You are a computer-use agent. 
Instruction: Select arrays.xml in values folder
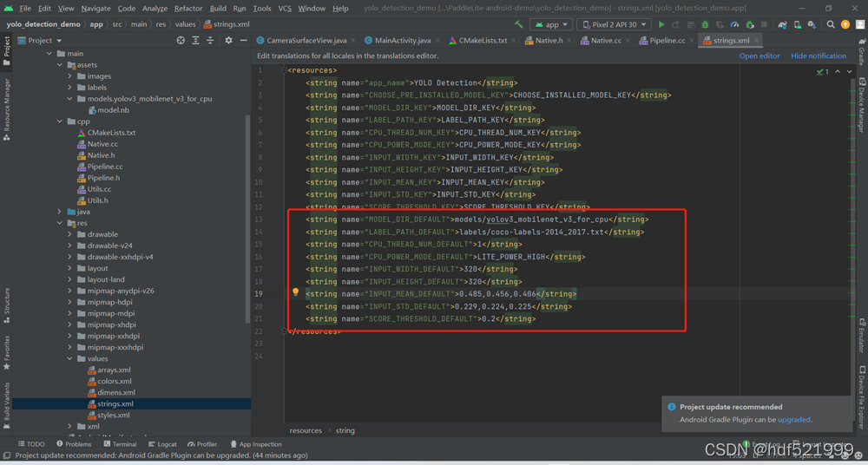click(114, 370)
